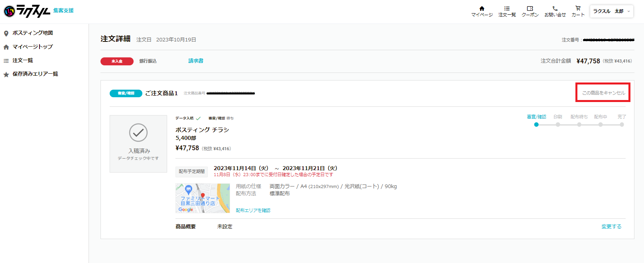Click the お問い合せ phone icon
This screenshot has width=644, height=263.
pos(555,8)
